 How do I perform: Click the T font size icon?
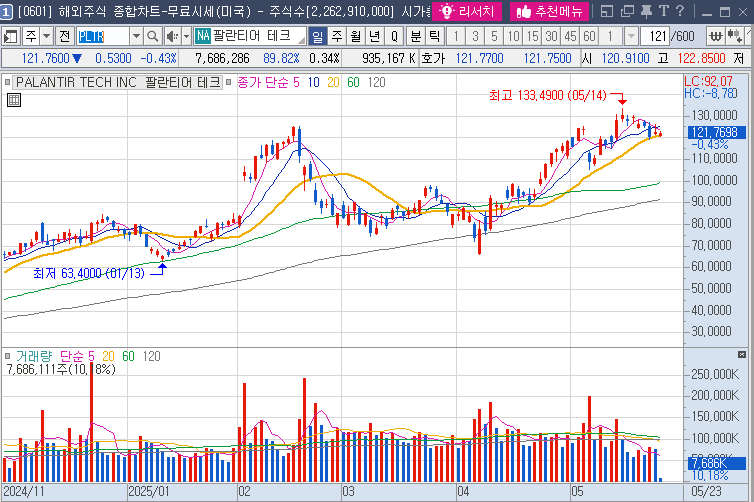click(x=664, y=11)
